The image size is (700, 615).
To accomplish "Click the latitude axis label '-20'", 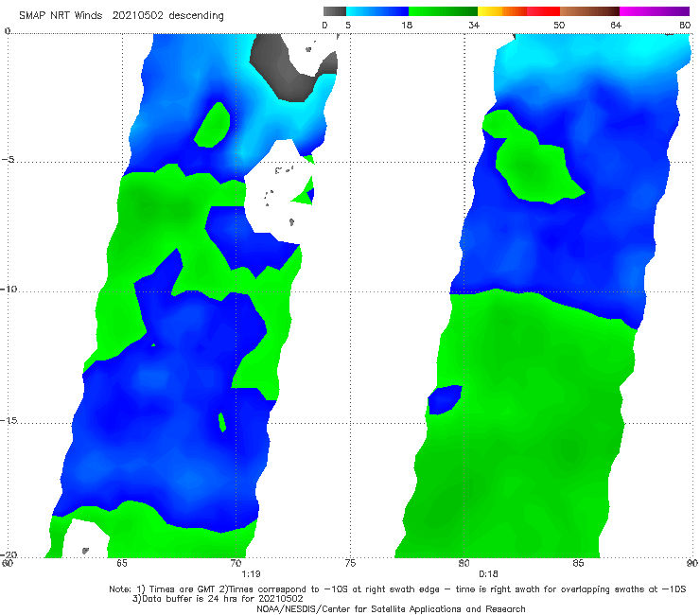I will click(x=9, y=554).
